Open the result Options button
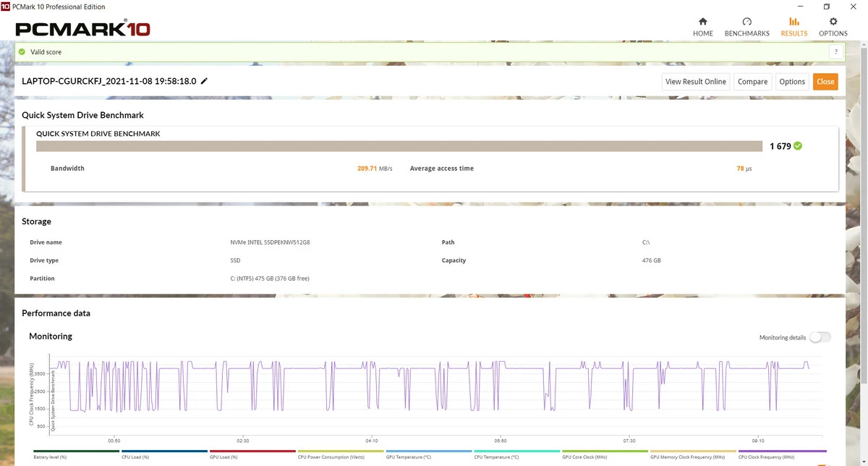The height and width of the screenshot is (466, 868). point(792,82)
